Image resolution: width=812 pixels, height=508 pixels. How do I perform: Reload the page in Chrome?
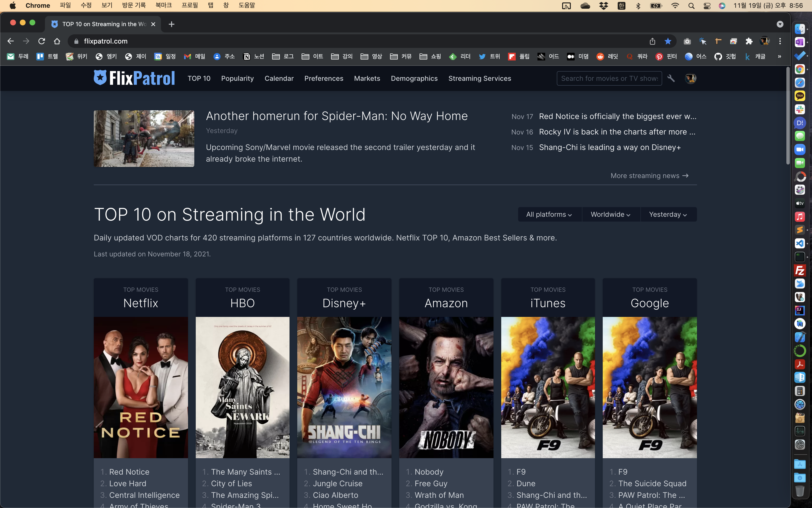[42, 41]
